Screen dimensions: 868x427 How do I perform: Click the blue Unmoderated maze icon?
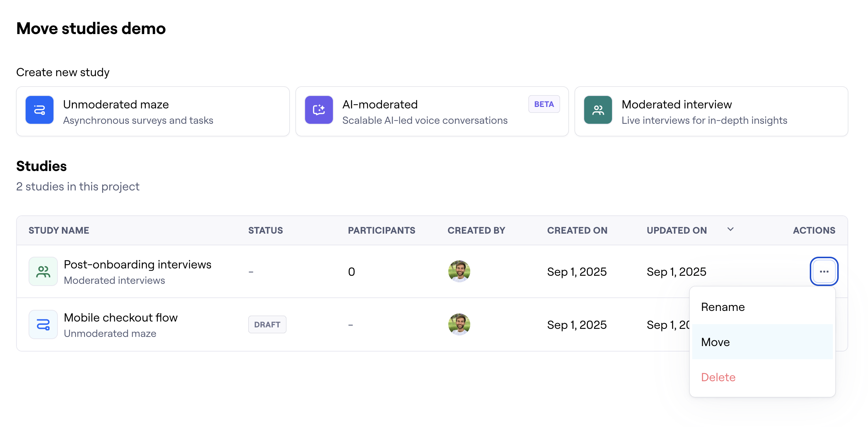coord(40,110)
